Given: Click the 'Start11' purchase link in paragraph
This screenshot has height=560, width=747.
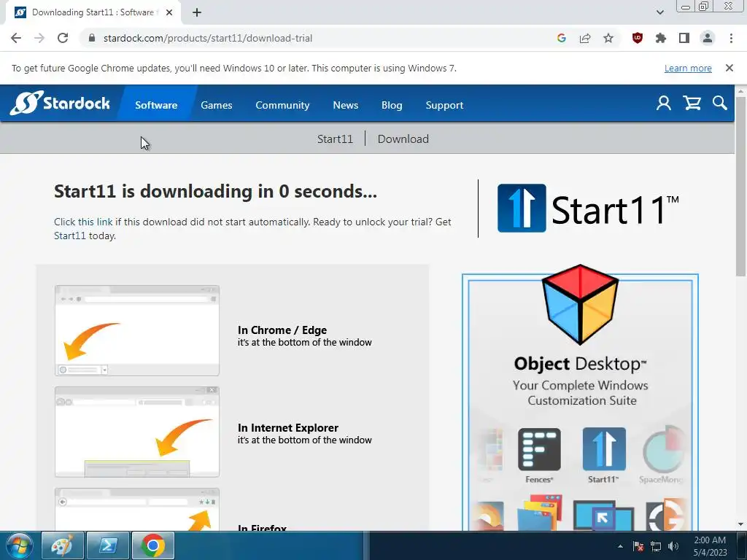Looking at the screenshot, I should tap(69, 236).
